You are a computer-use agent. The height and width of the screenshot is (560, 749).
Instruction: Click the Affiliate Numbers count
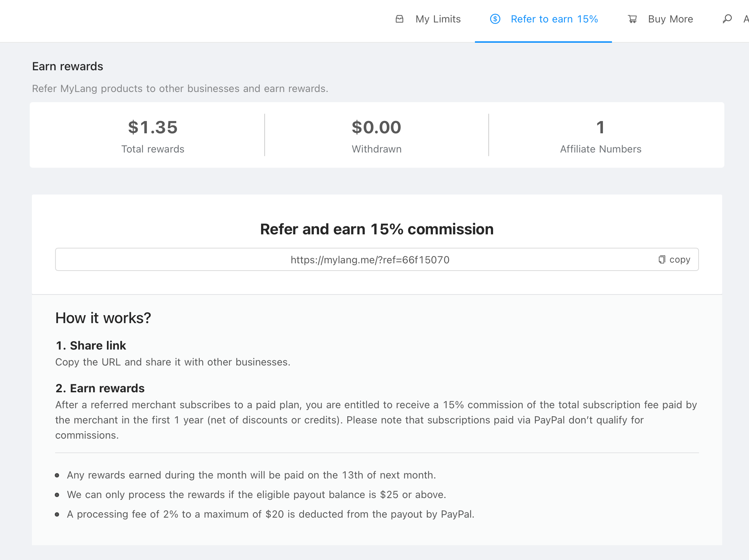click(600, 127)
